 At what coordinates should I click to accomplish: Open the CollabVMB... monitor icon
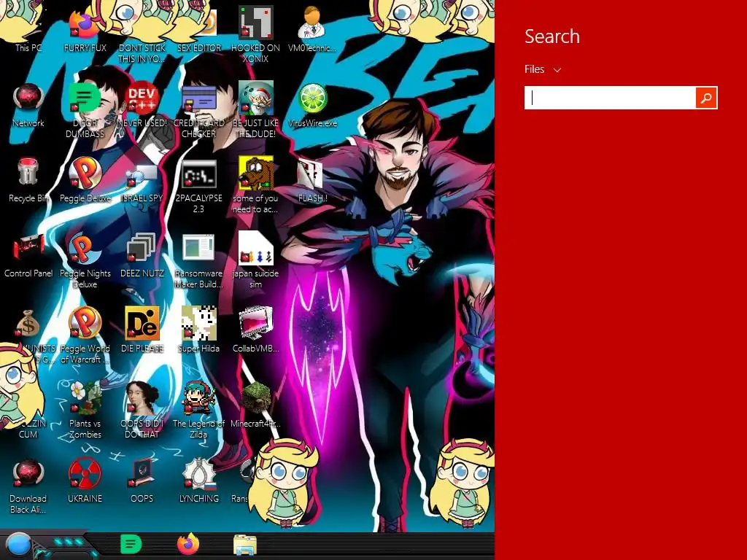coord(255,330)
